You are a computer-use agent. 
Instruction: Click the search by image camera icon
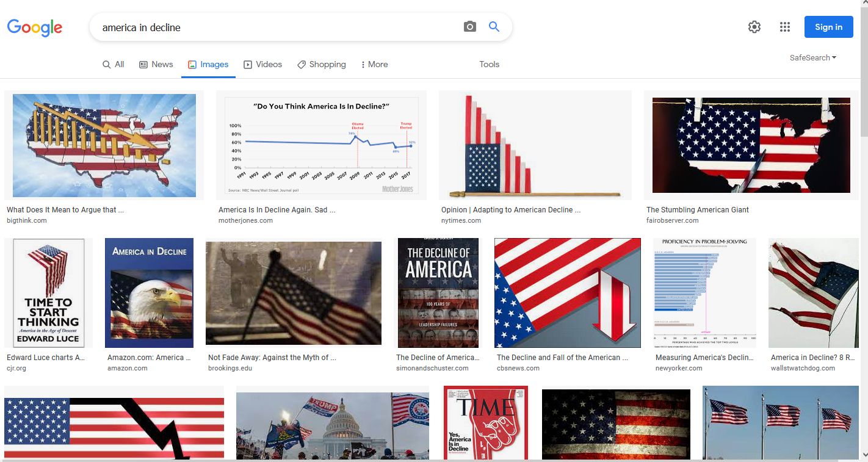469,27
